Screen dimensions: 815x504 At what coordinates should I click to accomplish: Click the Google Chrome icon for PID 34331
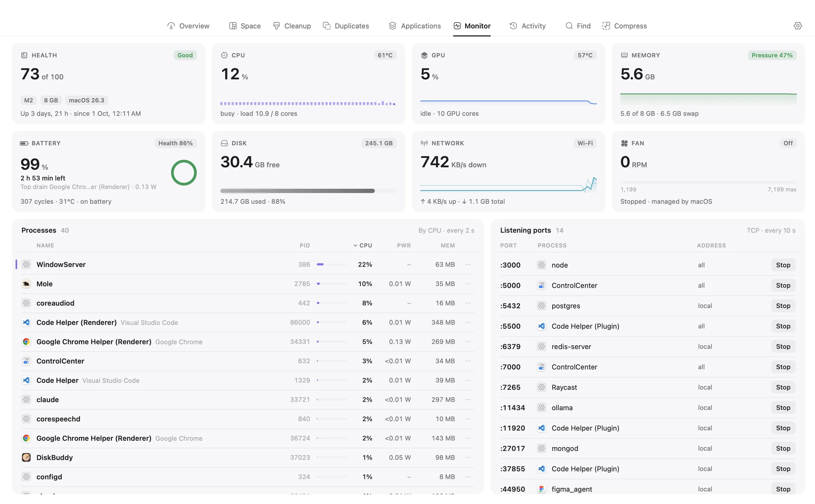pos(26,342)
